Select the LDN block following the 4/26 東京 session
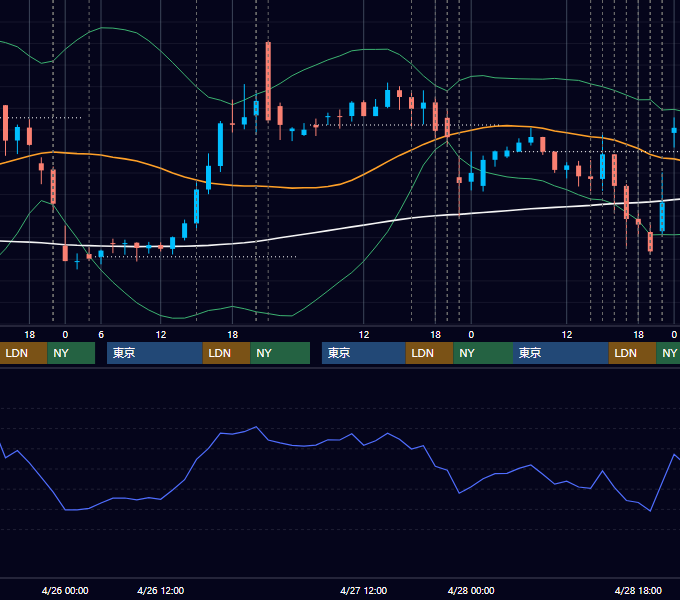 click(226, 353)
